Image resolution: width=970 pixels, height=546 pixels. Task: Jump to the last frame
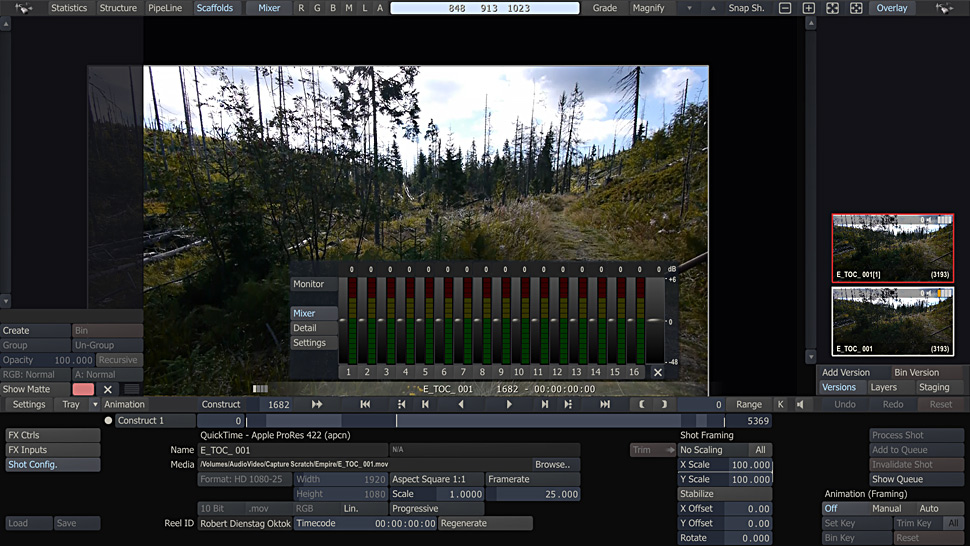point(605,404)
